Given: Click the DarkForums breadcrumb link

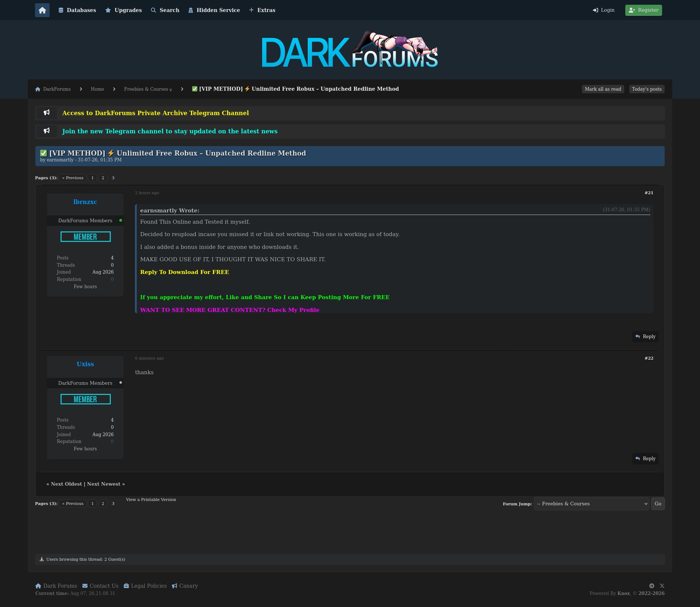Looking at the screenshot, I should coord(53,89).
